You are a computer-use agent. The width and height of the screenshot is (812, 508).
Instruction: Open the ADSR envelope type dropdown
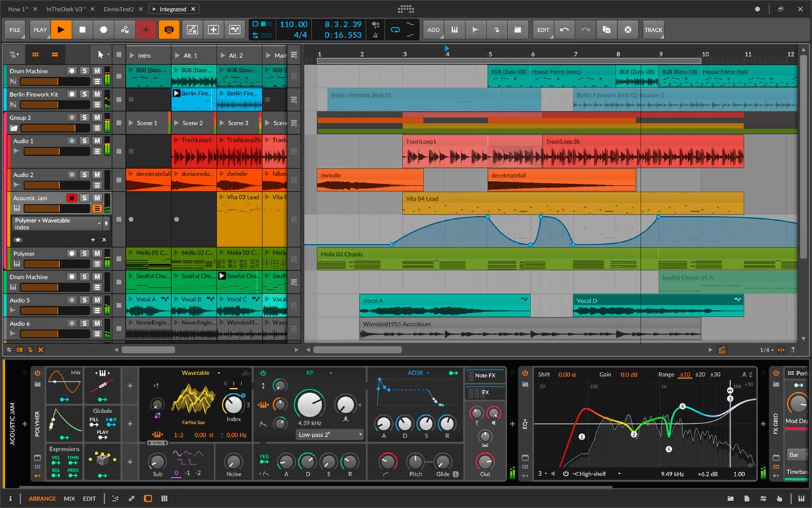click(x=418, y=373)
